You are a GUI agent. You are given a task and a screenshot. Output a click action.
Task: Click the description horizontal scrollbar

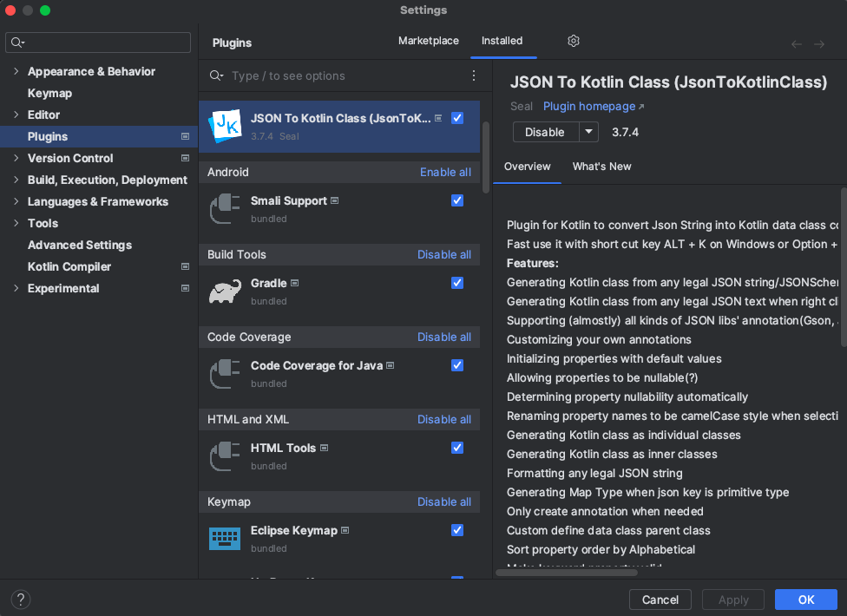pos(567,573)
